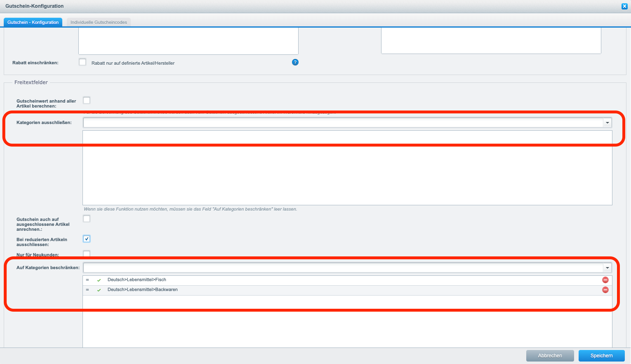
Task: Click hint text about leaving category field empty
Action: [x=191, y=209]
